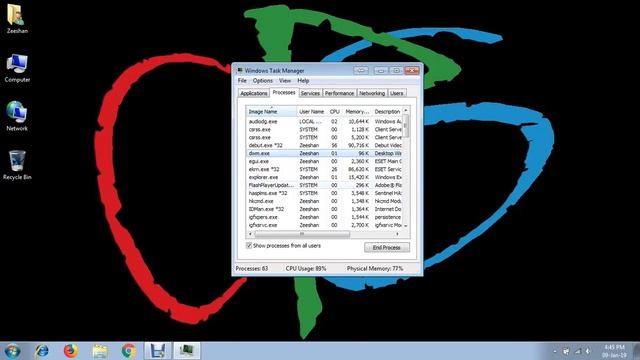Select the audiodg.exe process row
The height and width of the screenshot is (360, 640).
point(324,122)
